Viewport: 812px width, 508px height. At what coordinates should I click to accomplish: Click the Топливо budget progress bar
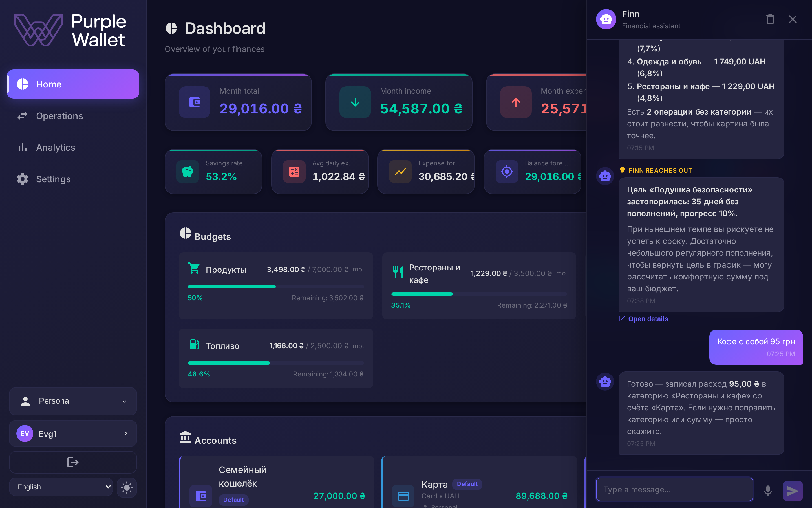tap(276, 363)
